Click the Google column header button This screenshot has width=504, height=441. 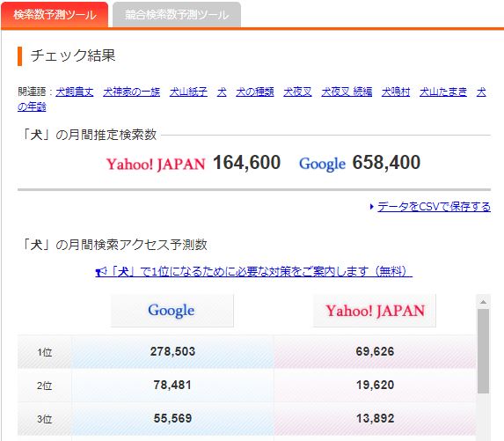(172, 311)
